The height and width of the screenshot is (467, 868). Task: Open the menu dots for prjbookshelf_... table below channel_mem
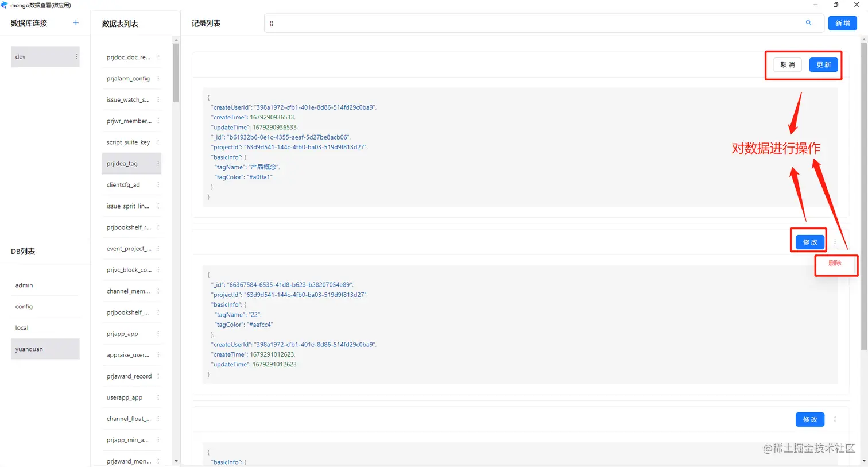158,312
